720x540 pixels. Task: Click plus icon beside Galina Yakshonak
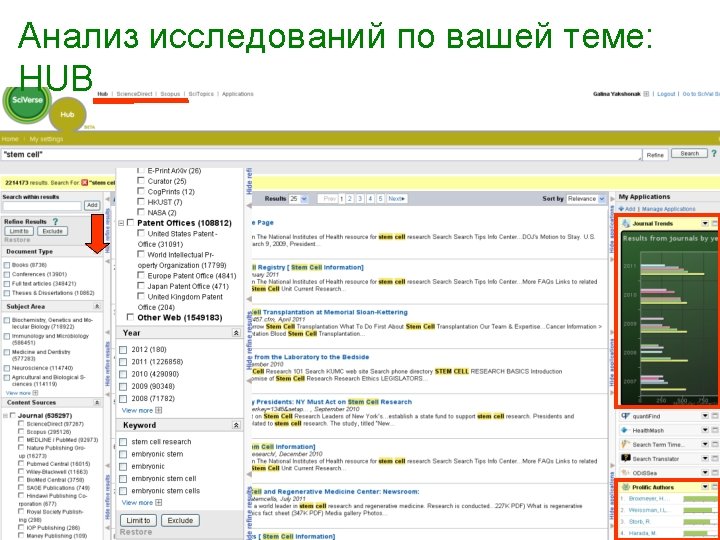[x=646, y=94]
